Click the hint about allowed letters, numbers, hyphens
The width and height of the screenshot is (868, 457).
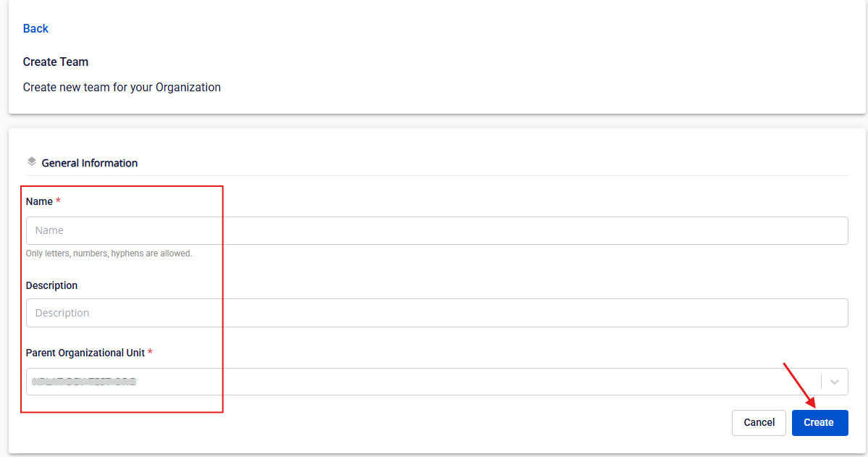(109, 253)
